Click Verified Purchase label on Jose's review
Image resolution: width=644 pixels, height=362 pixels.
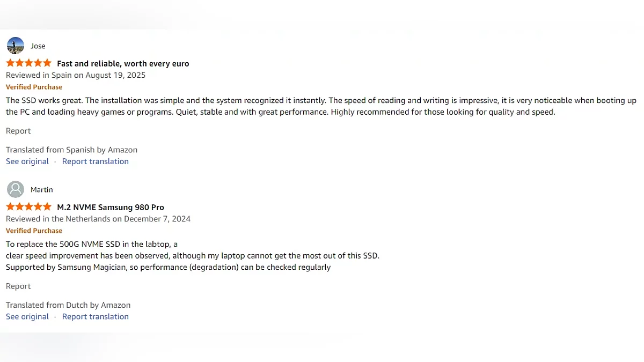(34, 87)
